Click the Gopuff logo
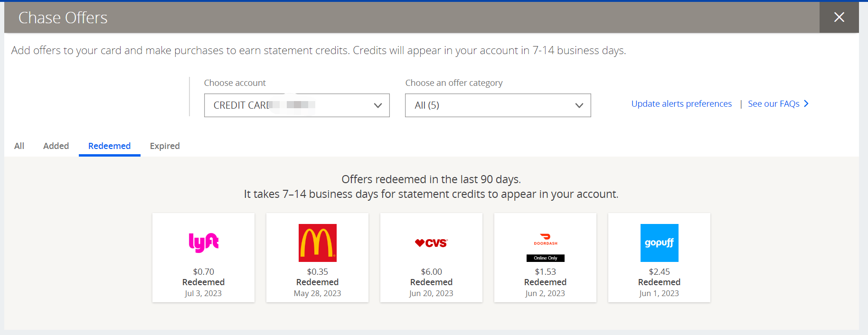This screenshot has height=335, width=868. pos(659,242)
